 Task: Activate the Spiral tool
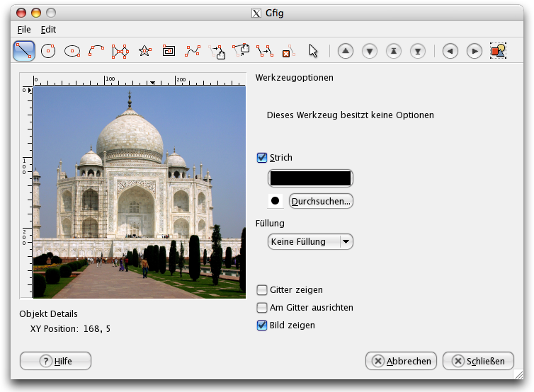[x=169, y=51]
